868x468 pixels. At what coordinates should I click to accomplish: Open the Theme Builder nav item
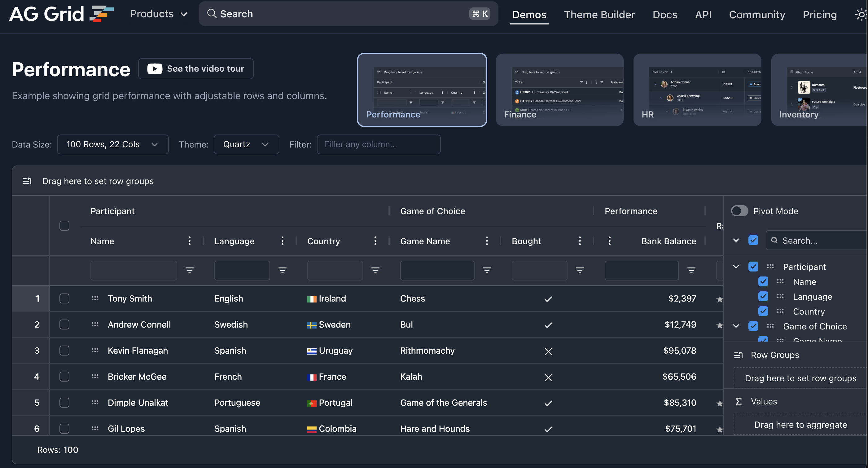click(599, 15)
